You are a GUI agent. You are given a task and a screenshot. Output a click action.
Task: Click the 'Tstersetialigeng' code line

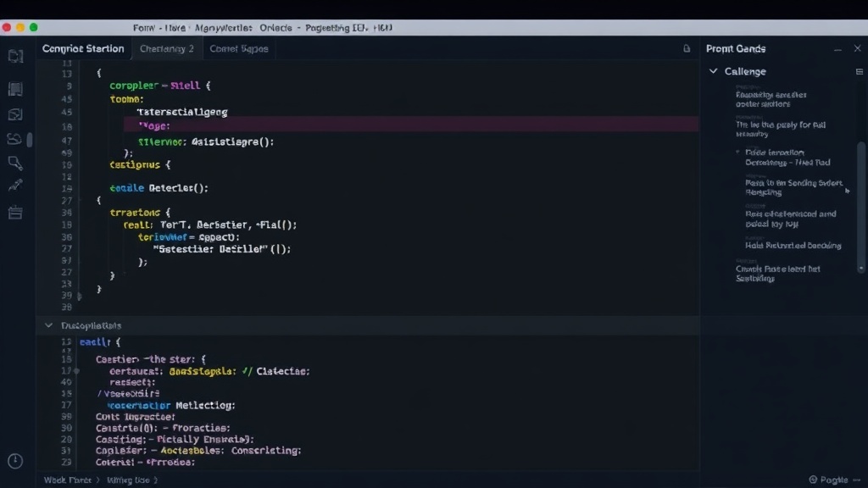coord(182,112)
